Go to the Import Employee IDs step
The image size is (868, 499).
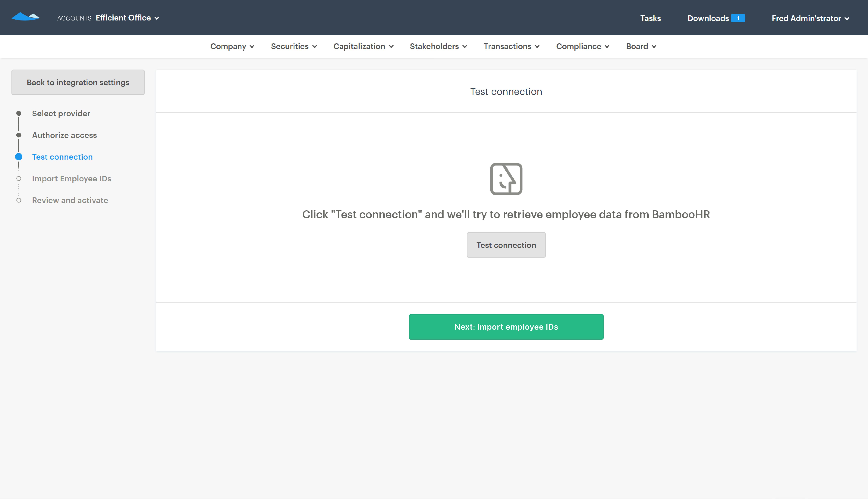coord(72,179)
